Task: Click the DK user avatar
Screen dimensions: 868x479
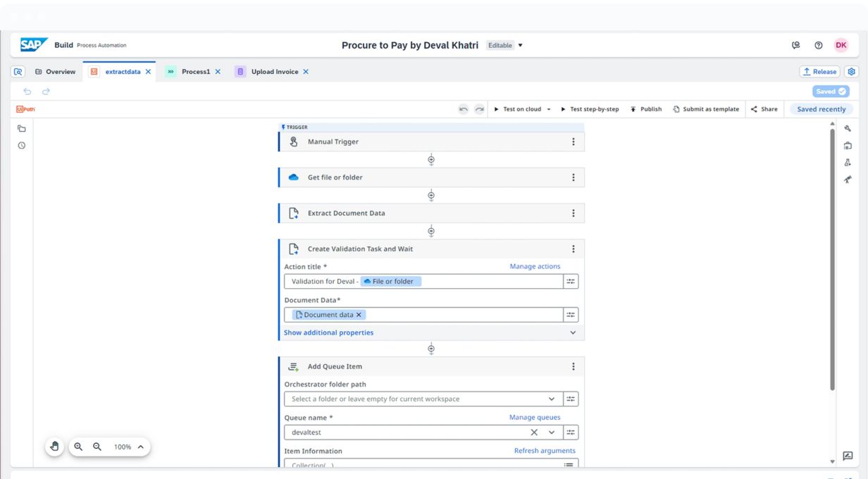Action: (841, 45)
